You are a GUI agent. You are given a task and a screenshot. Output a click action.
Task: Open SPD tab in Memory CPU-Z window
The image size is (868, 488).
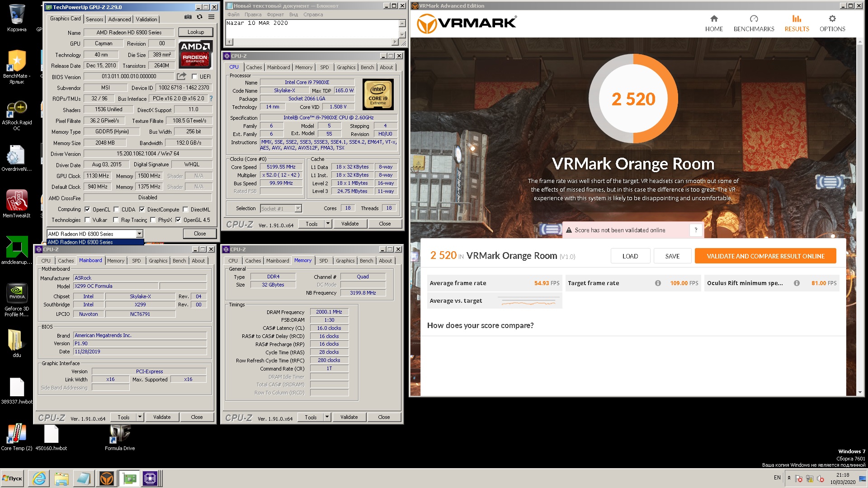(x=323, y=261)
